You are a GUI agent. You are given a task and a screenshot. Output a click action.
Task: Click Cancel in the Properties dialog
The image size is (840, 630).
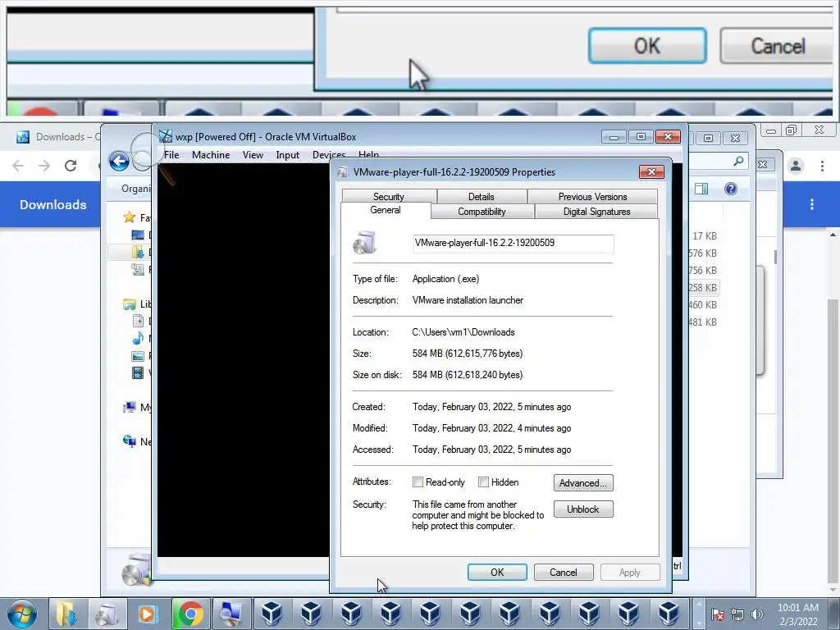click(x=564, y=572)
